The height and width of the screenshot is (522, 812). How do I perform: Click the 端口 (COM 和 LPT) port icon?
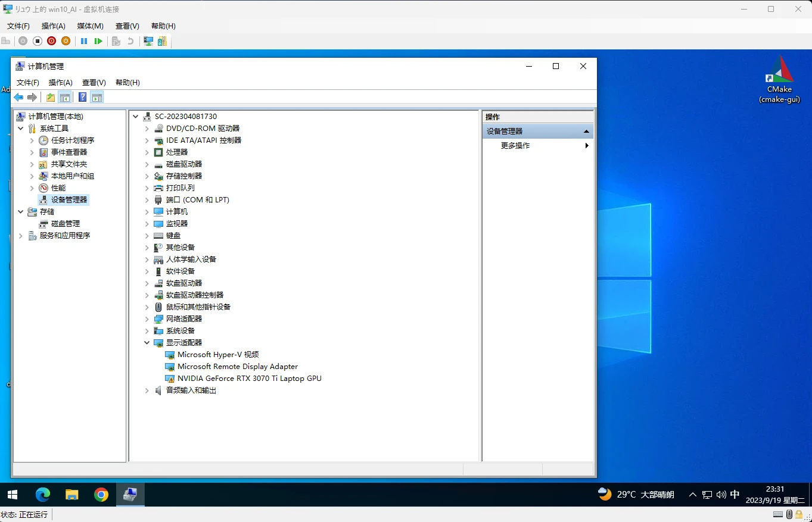click(158, 200)
